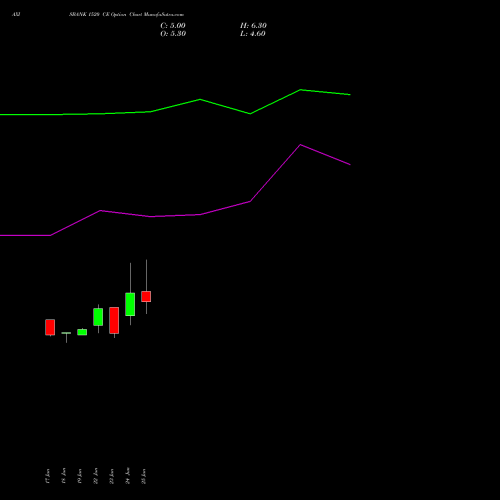Click the high value "H: 6.30"

pos(253,26)
